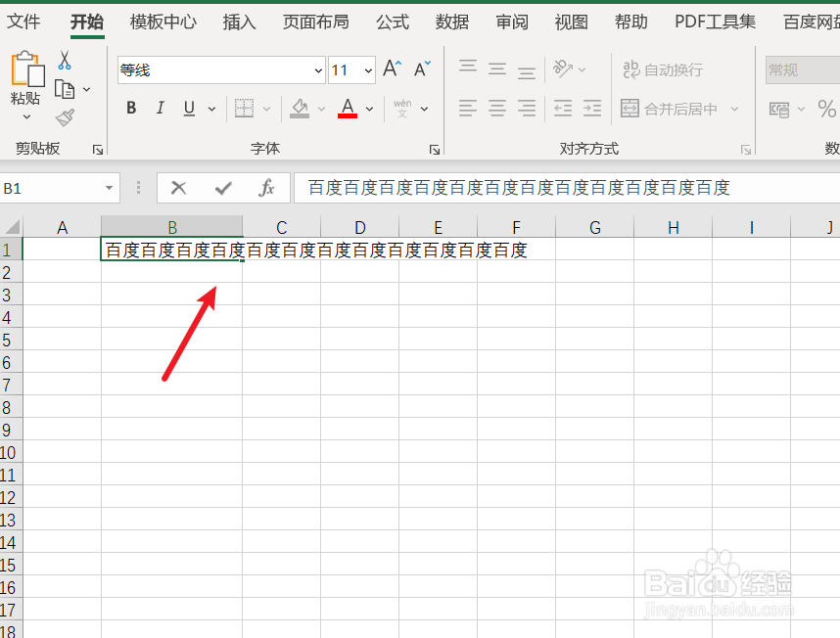Open the font size dropdown
This screenshot has width=840, height=638.
(x=368, y=70)
